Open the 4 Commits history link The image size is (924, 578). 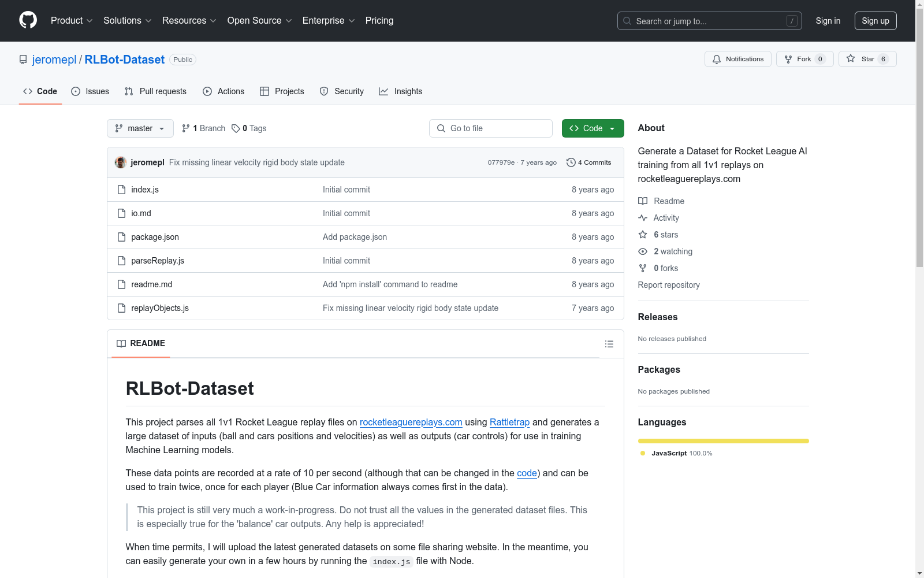tap(589, 162)
